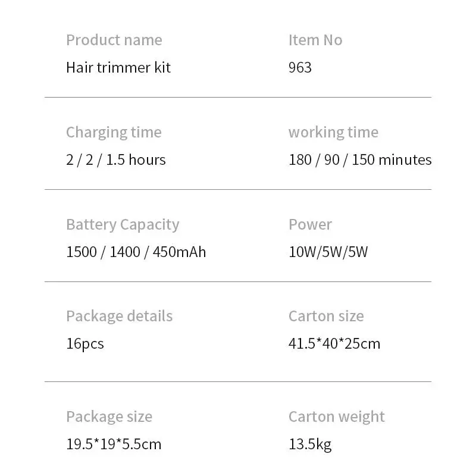Click the 'Package size' label

point(109,417)
